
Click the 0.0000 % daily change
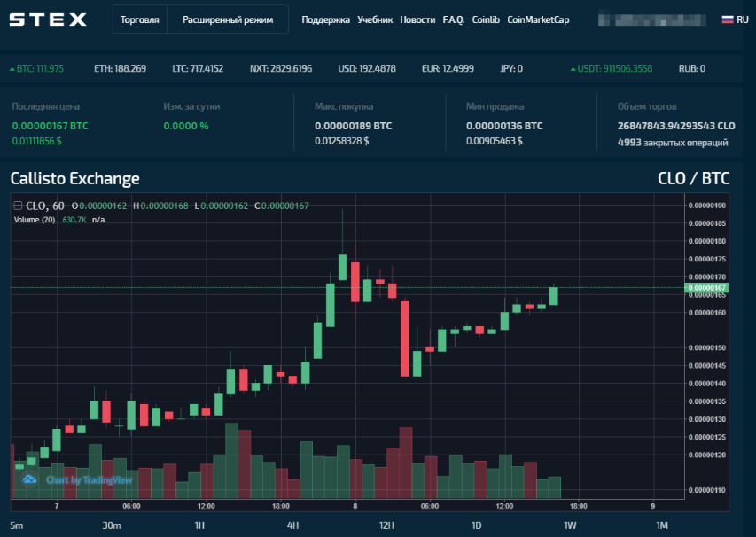(x=186, y=126)
